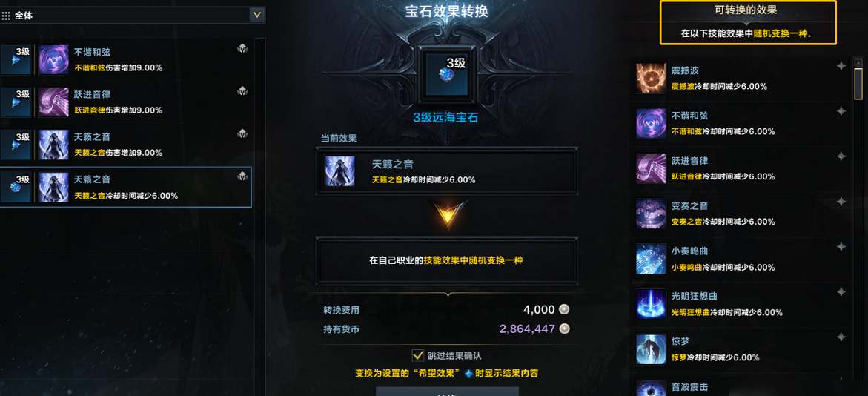
Task: Mark 震撼波 as a wished effect with its star
Action: click(841, 67)
